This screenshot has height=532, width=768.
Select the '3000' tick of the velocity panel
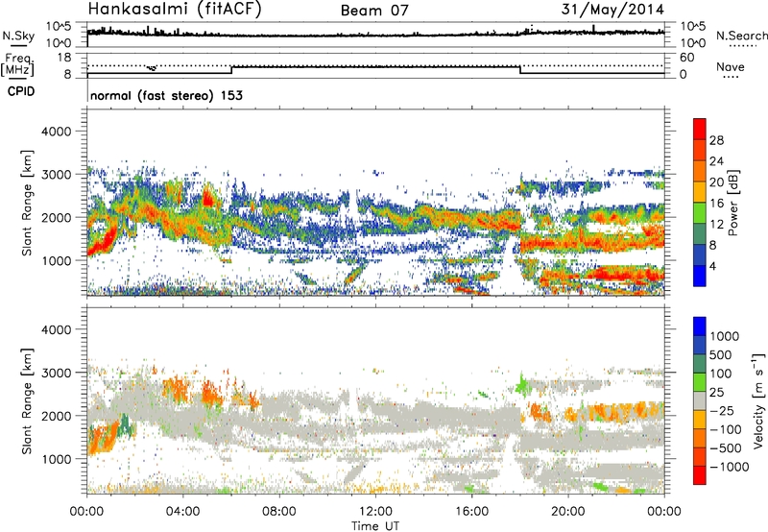pyautogui.click(x=57, y=373)
